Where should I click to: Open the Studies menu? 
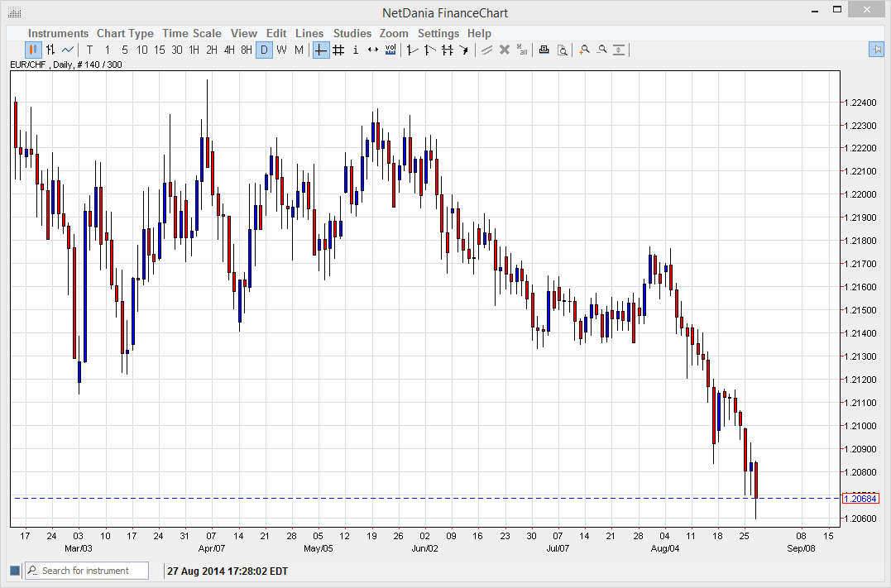[x=352, y=33]
